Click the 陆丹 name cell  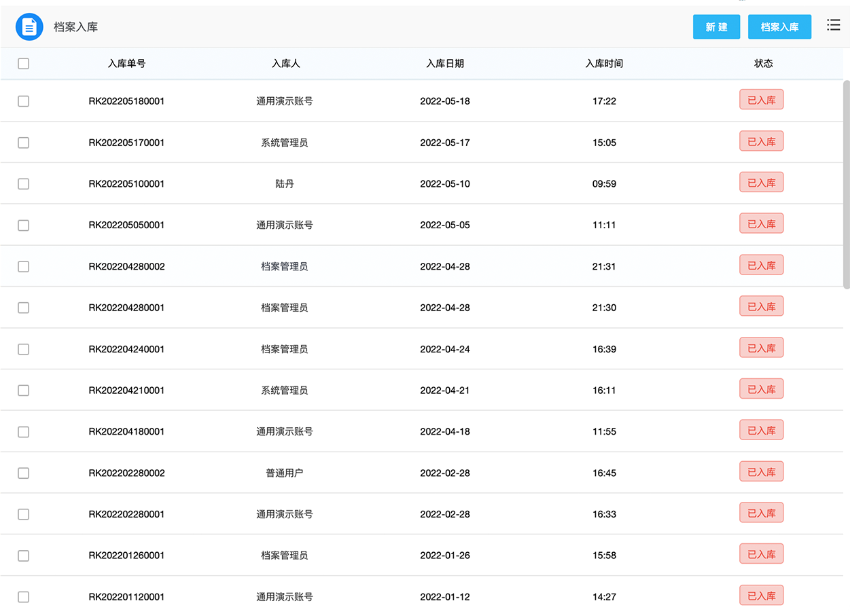pos(284,184)
